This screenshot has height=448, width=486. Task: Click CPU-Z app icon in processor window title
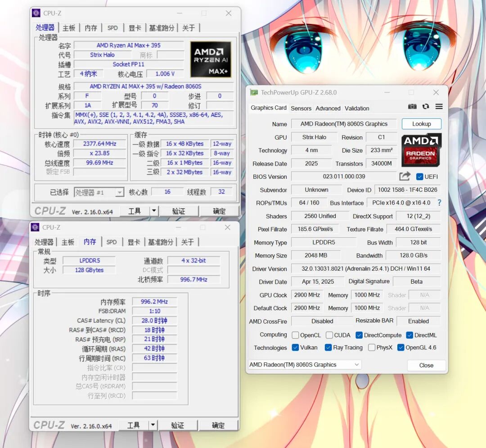tap(36, 13)
